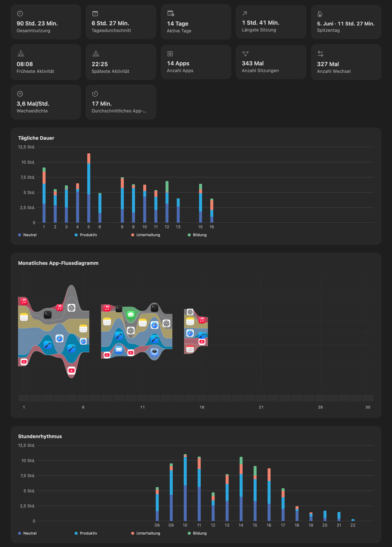Select the Mail envelope icon in the flow diagram
Screen dimensions: 392x547
(x=119, y=350)
